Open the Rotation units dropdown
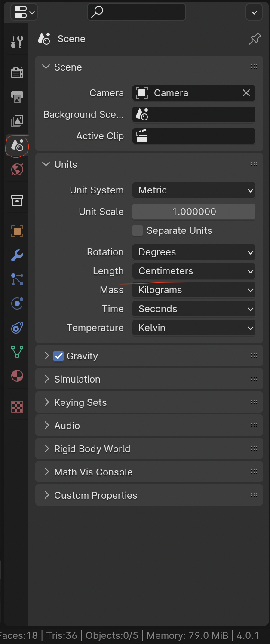The width and height of the screenshot is (270, 644). [x=194, y=252]
